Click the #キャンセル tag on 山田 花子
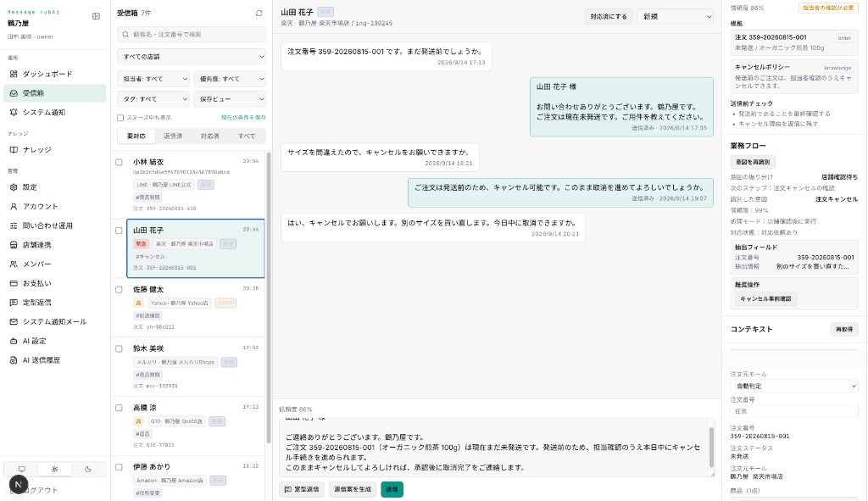 click(150, 256)
